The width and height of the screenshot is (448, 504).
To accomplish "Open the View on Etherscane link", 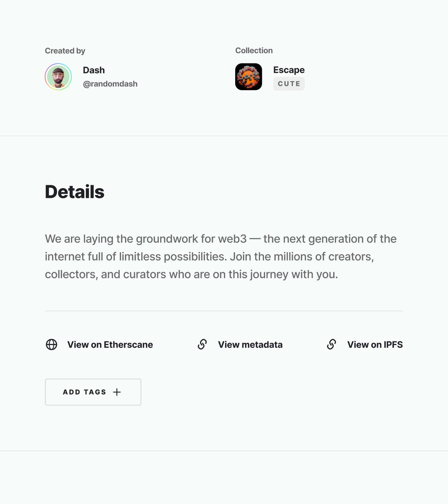I will point(110,345).
